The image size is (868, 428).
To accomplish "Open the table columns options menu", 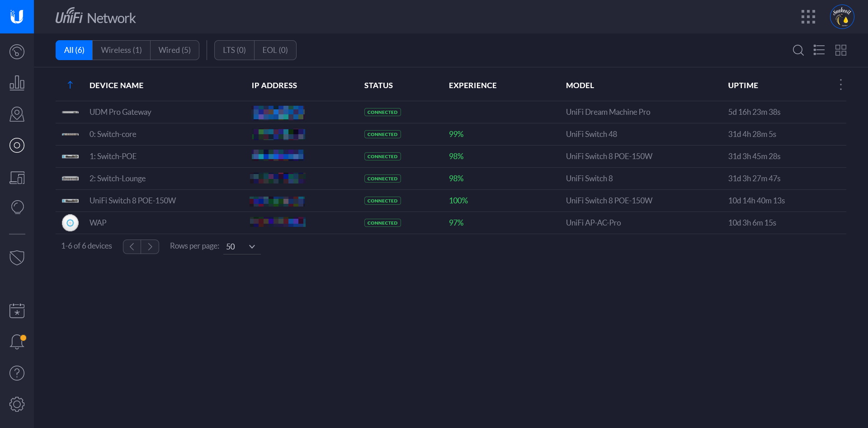I will (x=840, y=85).
